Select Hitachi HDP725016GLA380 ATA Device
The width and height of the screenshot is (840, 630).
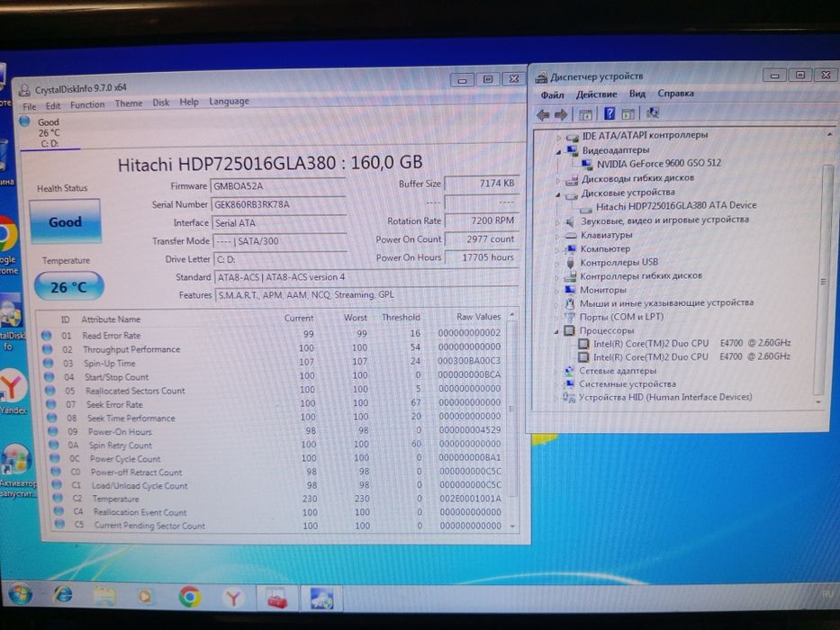(676, 206)
